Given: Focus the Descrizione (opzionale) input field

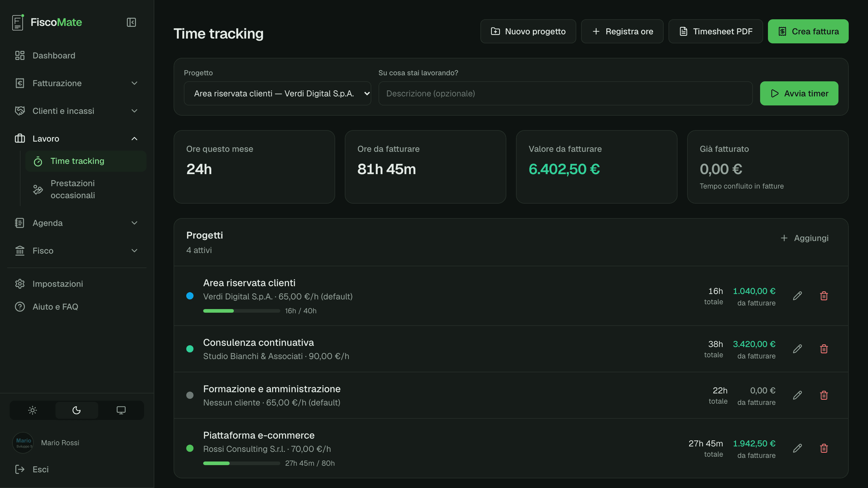Looking at the screenshot, I should [565, 93].
